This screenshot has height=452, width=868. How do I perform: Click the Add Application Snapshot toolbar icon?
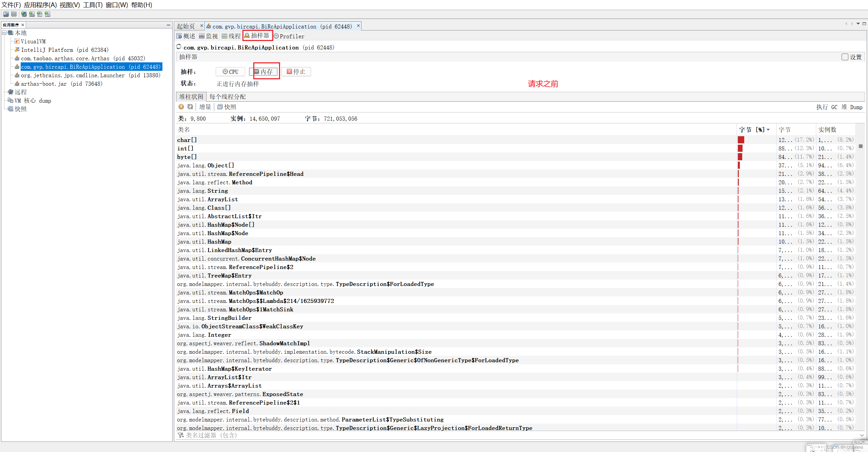click(x=47, y=14)
